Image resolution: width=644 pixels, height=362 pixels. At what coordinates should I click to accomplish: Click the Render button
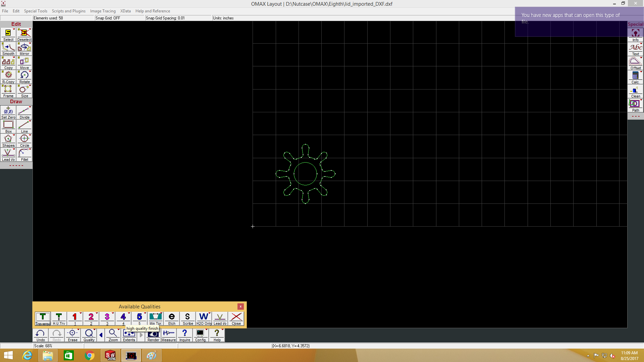(x=153, y=336)
